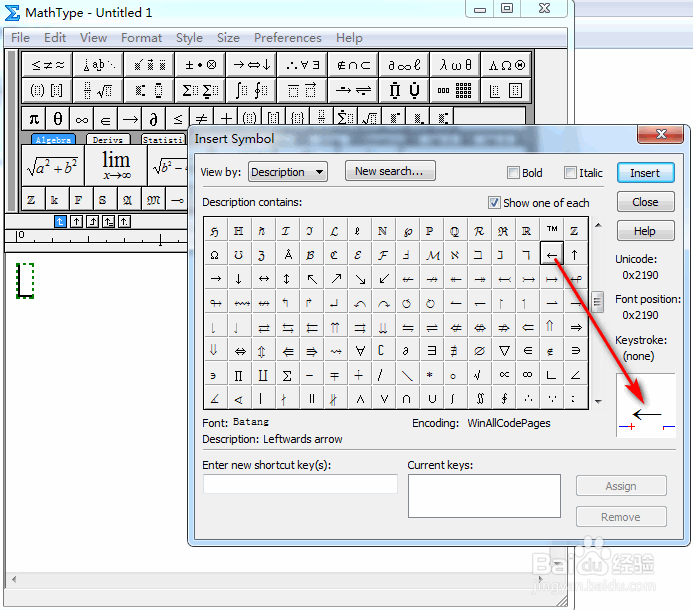Click the Help button in the dialog
The width and height of the screenshot is (693, 610).
pyautogui.click(x=645, y=231)
